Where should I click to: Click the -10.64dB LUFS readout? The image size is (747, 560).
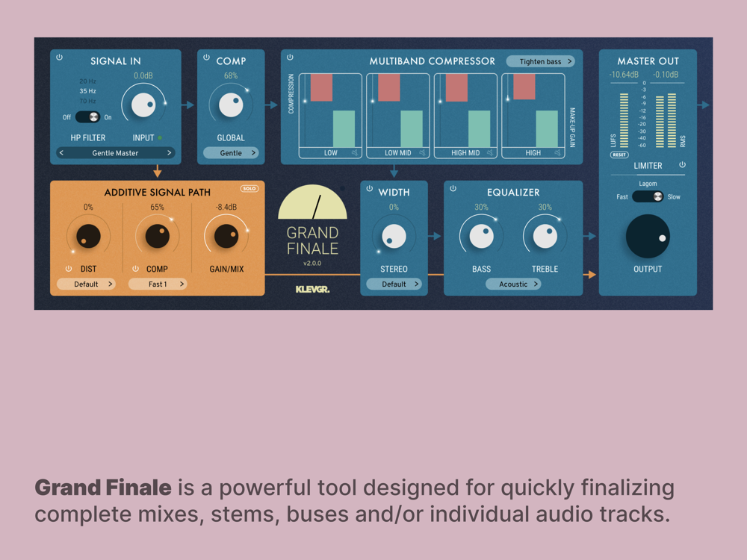[x=624, y=75]
